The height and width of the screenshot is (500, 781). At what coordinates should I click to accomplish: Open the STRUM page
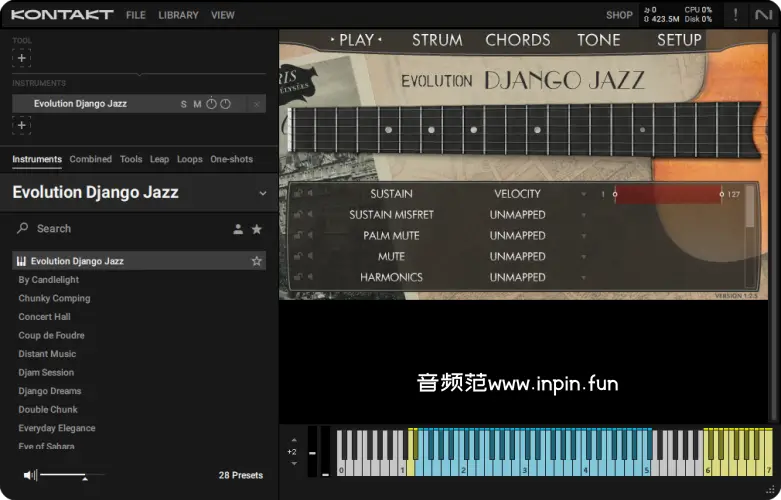pyautogui.click(x=437, y=40)
